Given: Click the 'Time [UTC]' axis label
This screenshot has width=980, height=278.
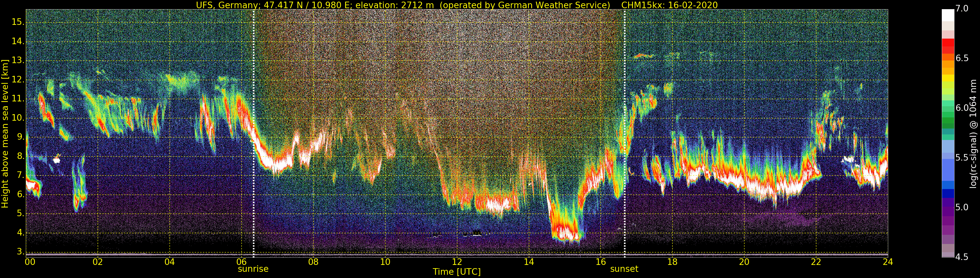Looking at the screenshot, I should pyautogui.click(x=457, y=271).
